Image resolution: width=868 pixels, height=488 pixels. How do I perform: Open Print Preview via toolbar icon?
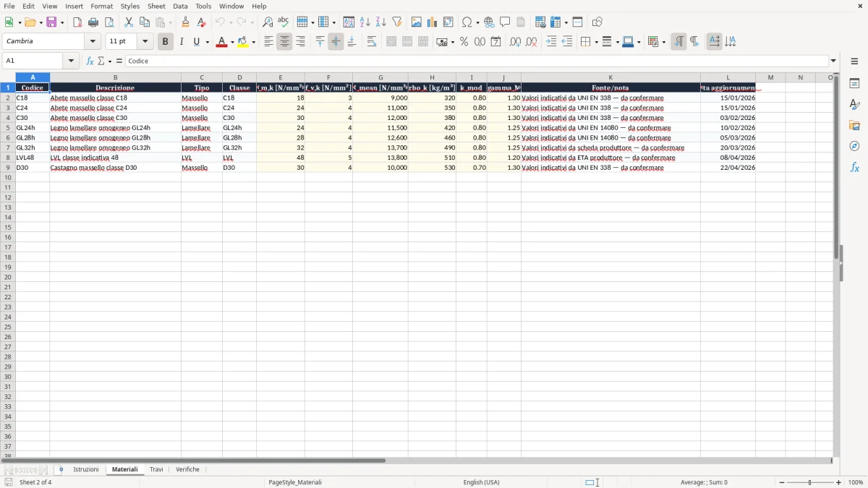(x=109, y=22)
